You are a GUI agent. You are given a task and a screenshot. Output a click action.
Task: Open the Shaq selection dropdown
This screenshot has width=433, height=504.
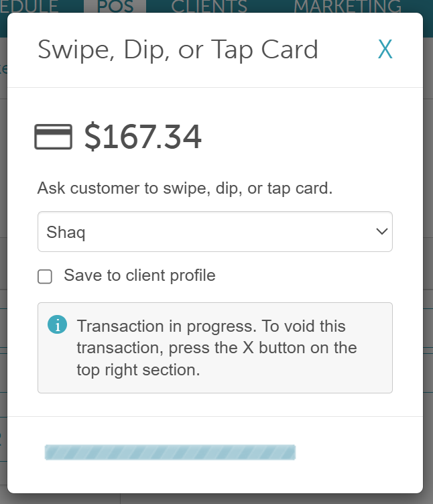coord(215,231)
